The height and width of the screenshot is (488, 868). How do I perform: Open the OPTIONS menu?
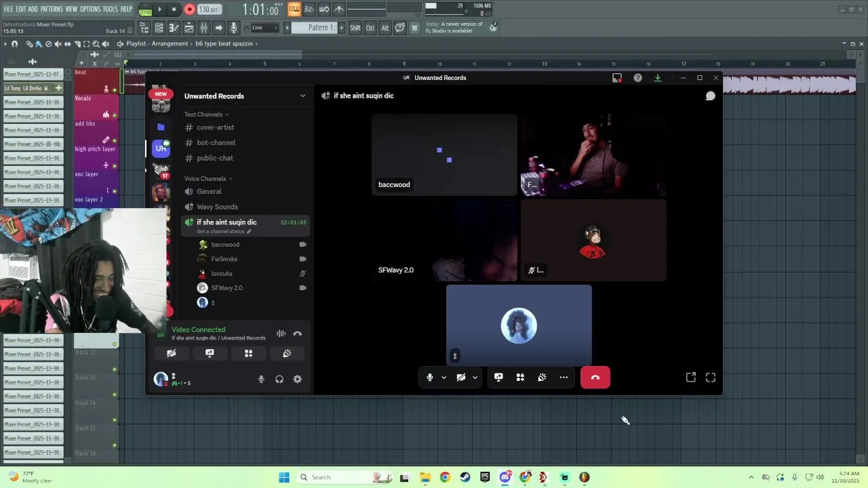click(90, 9)
